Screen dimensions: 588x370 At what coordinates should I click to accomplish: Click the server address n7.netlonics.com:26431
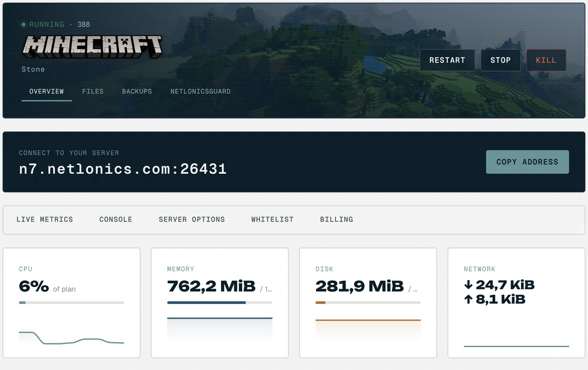[123, 169]
